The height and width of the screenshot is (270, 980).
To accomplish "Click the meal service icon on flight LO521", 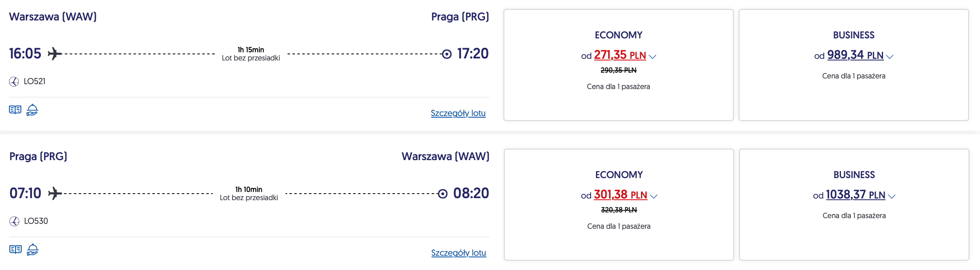I will coord(32,110).
